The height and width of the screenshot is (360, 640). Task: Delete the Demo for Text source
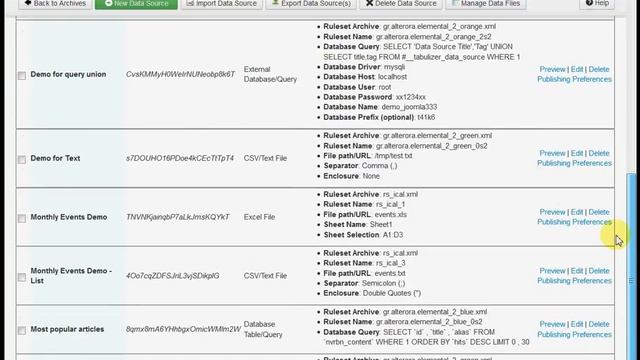599,153
